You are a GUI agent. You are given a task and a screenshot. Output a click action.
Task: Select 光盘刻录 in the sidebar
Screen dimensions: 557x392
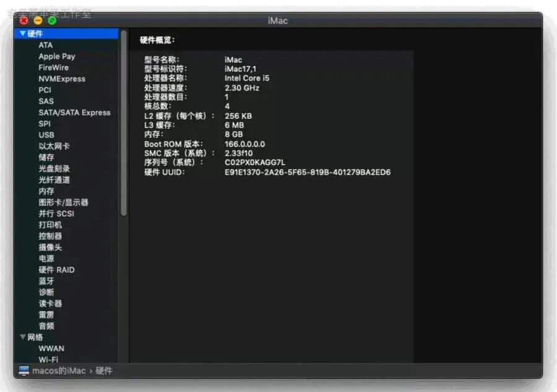pos(54,169)
